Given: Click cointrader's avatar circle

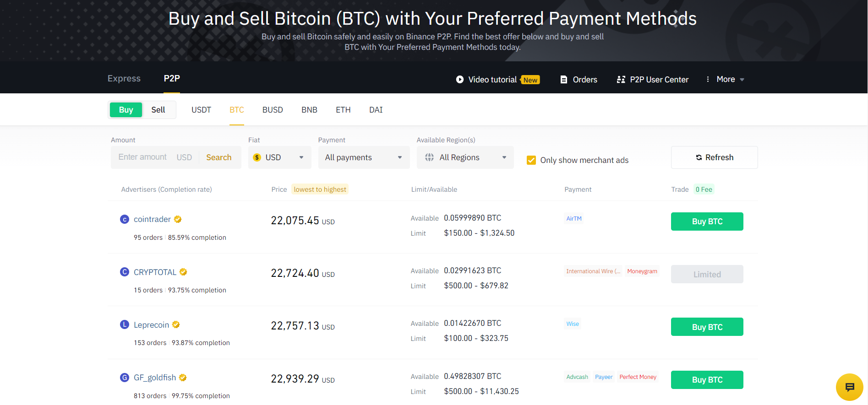Looking at the screenshot, I should coord(125,219).
